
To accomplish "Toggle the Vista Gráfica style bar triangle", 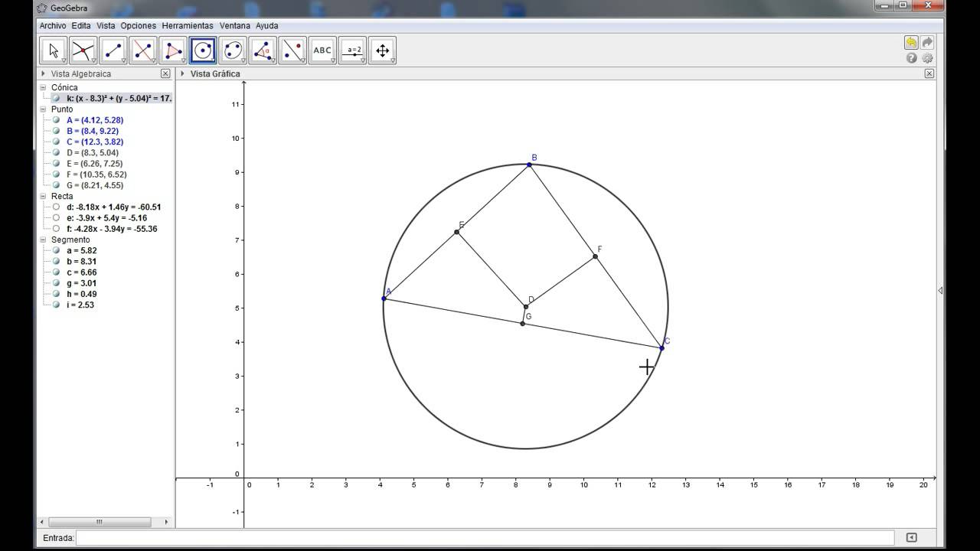I will [182, 74].
